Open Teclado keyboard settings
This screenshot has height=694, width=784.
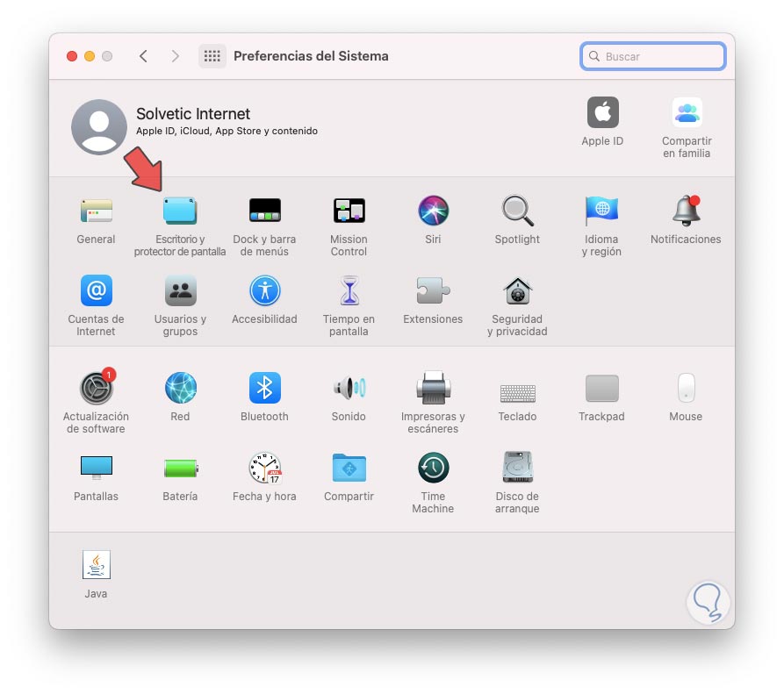click(517, 393)
